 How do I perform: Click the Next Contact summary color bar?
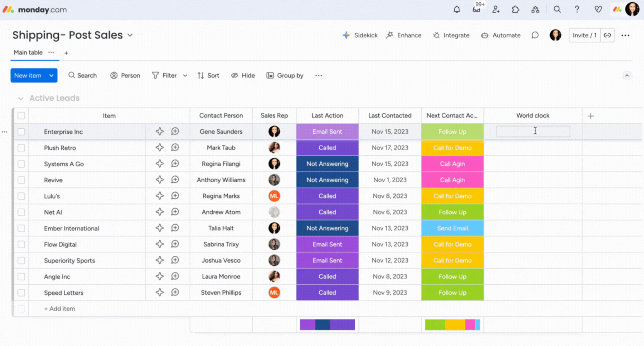coord(452,324)
